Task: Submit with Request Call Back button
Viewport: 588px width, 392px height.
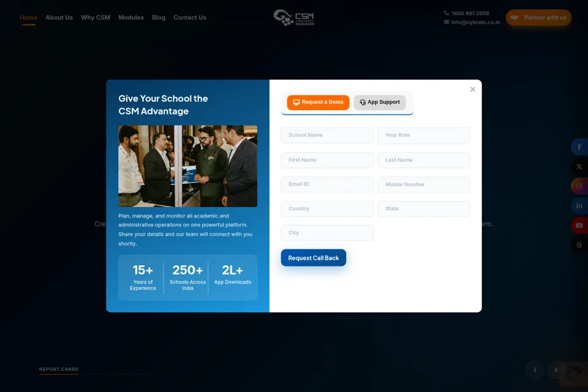Action: pos(314,258)
